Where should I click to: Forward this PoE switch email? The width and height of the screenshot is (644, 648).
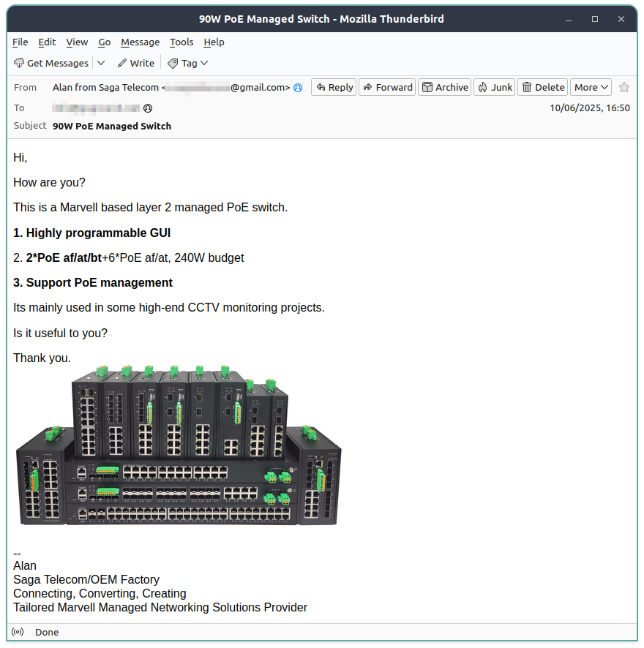[387, 87]
